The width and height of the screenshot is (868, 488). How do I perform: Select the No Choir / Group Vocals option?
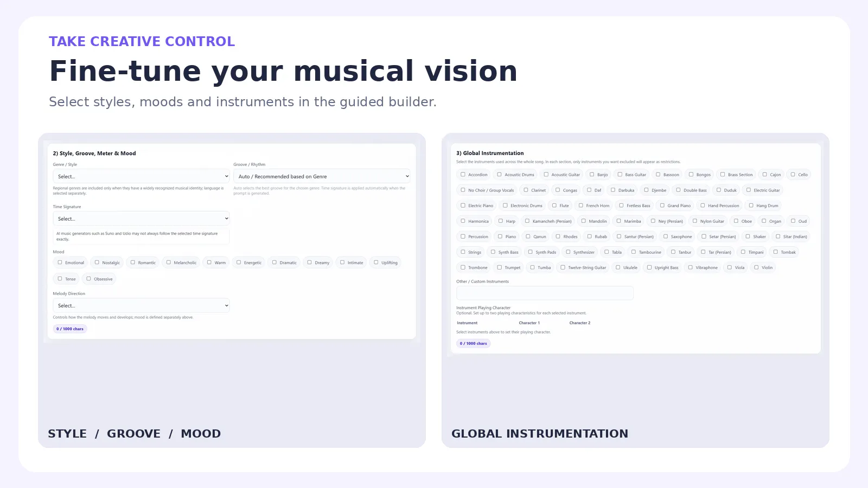pos(463,190)
